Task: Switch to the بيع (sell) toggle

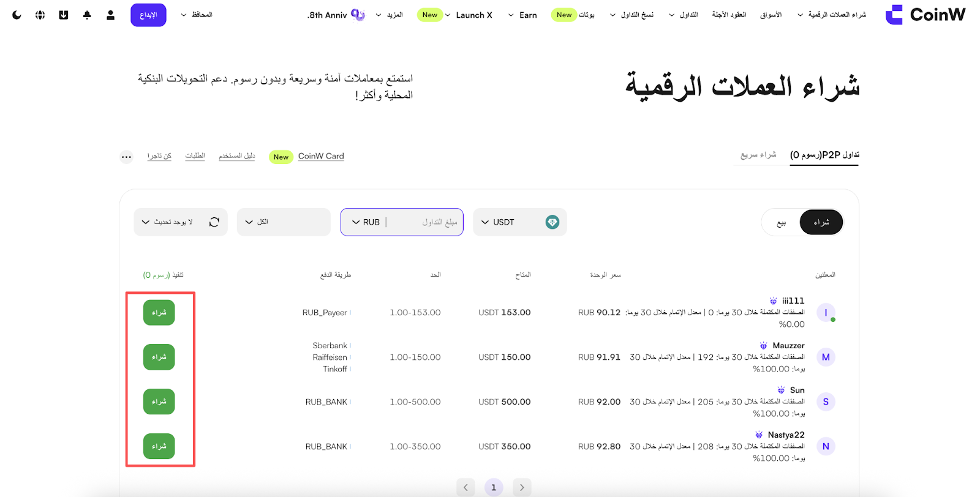Action: [781, 223]
